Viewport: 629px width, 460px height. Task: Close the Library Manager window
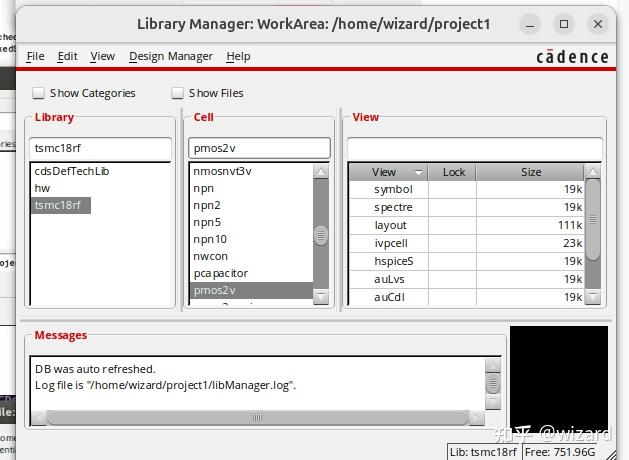pos(598,24)
